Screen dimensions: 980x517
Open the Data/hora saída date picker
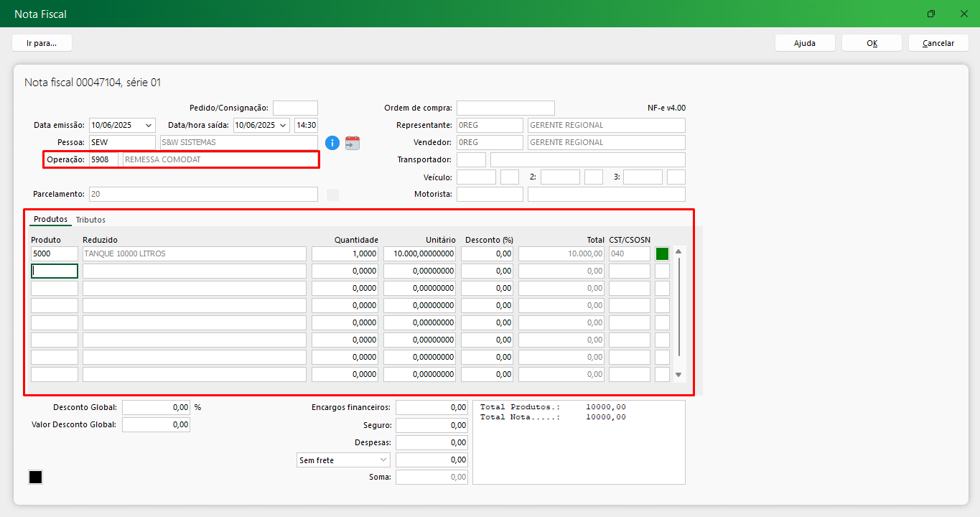point(283,125)
